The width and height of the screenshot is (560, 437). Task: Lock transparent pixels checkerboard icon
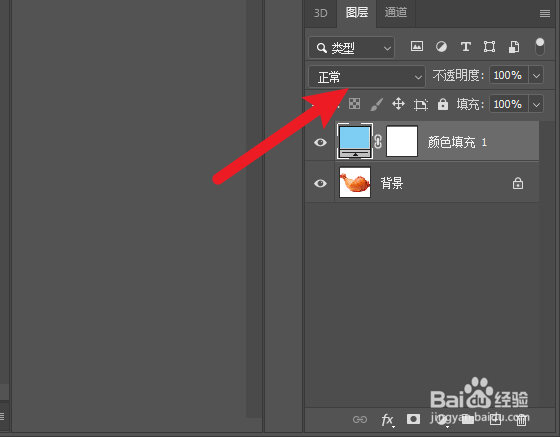pyautogui.click(x=354, y=104)
